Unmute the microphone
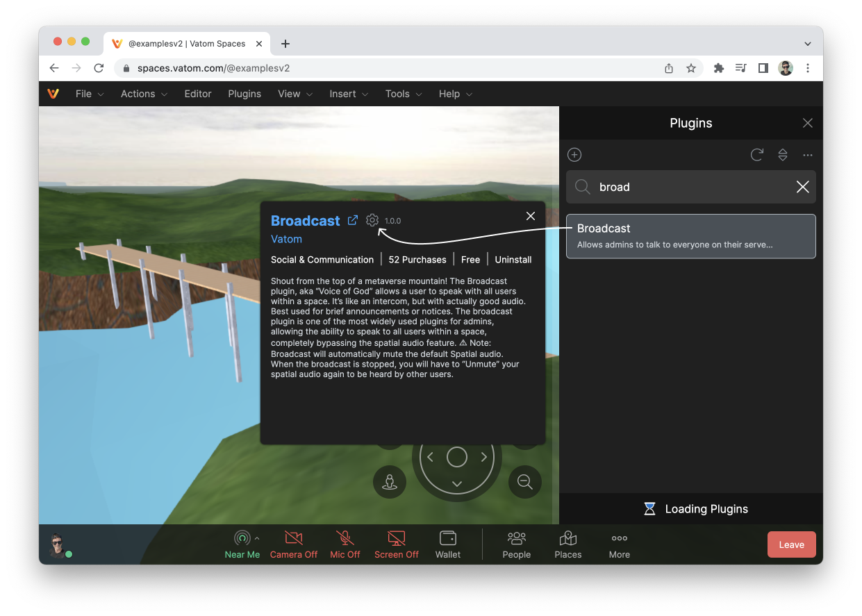The height and width of the screenshot is (616, 862). coord(345,544)
